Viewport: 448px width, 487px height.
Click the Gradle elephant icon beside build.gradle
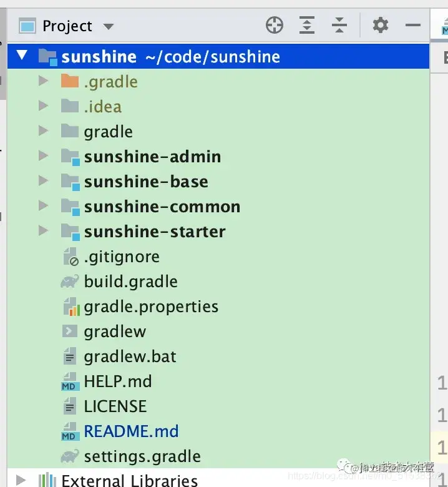coord(70,282)
